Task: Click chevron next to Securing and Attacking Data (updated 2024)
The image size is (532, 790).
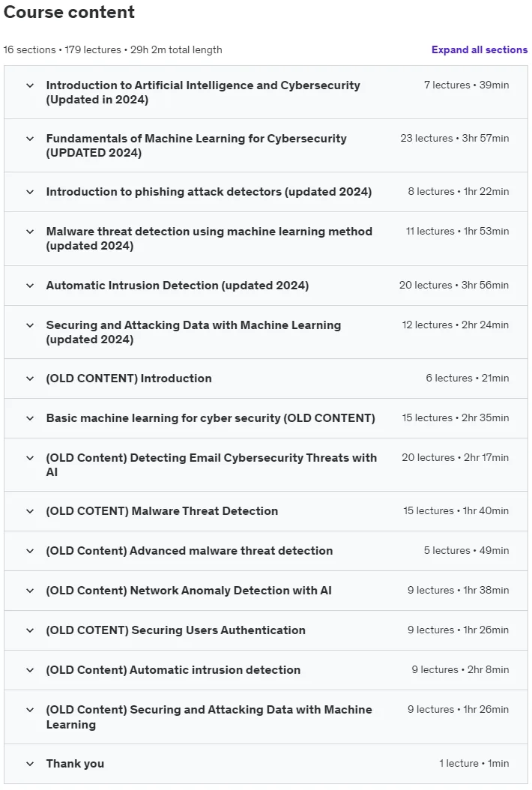Action: [30, 325]
